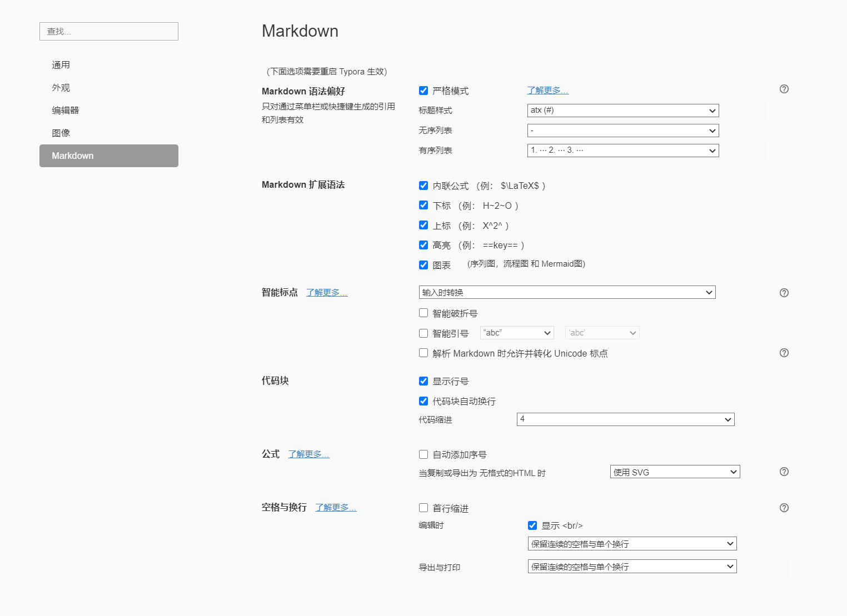Uncheck the 下标 option
Viewport: 847px width, 616px height.
pos(423,205)
